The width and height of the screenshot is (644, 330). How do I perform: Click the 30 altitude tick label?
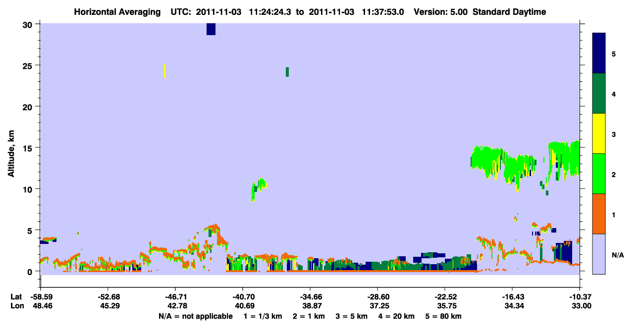click(x=29, y=24)
